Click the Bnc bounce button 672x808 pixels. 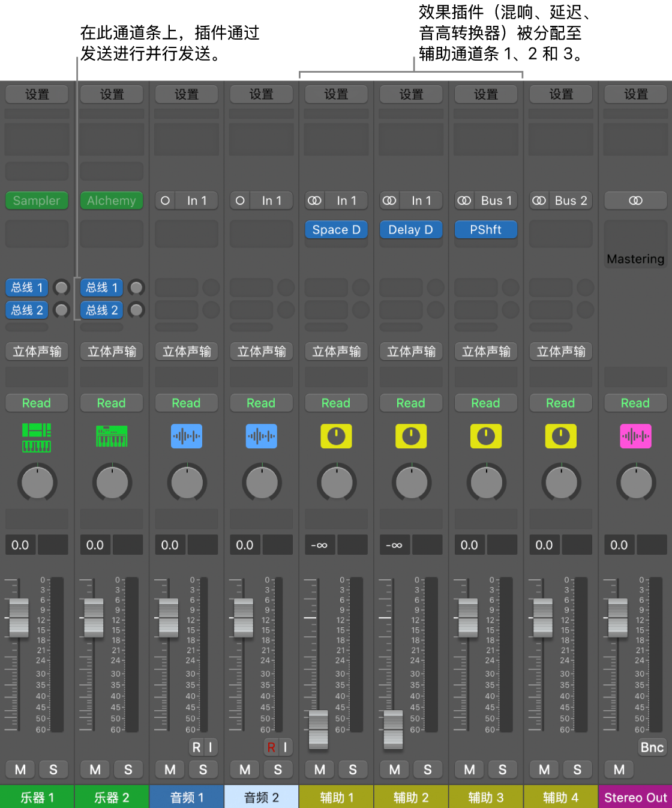(x=652, y=747)
